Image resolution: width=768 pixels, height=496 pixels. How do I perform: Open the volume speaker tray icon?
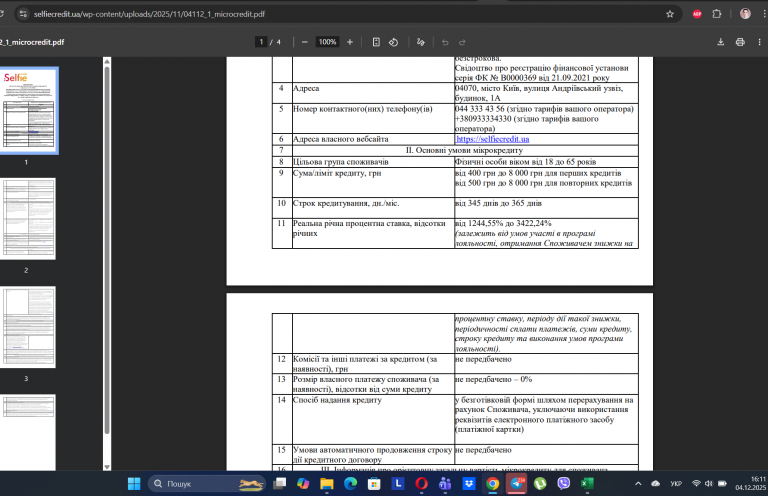click(x=709, y=484)
